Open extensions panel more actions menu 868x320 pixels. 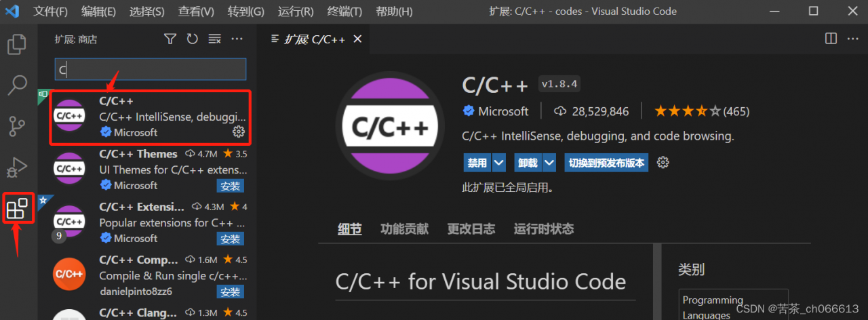pyautogui.click(x=237, y=39)
